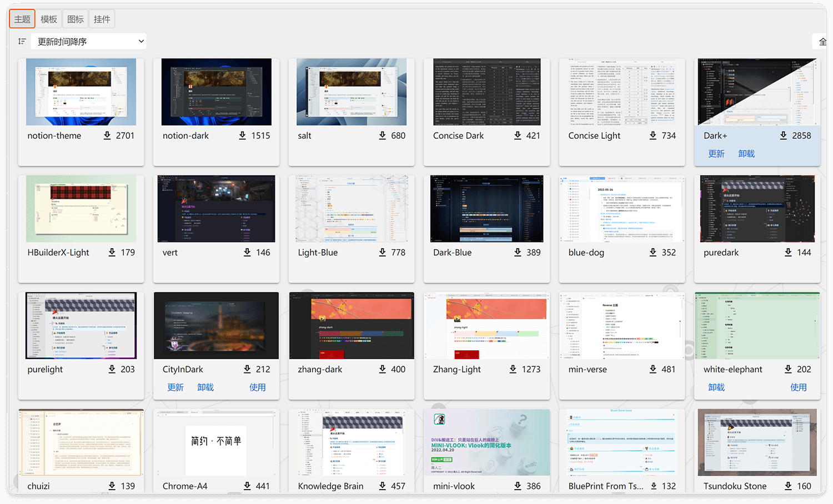Click download icon beside Zhang-Light count

click(x=513, y=369)
